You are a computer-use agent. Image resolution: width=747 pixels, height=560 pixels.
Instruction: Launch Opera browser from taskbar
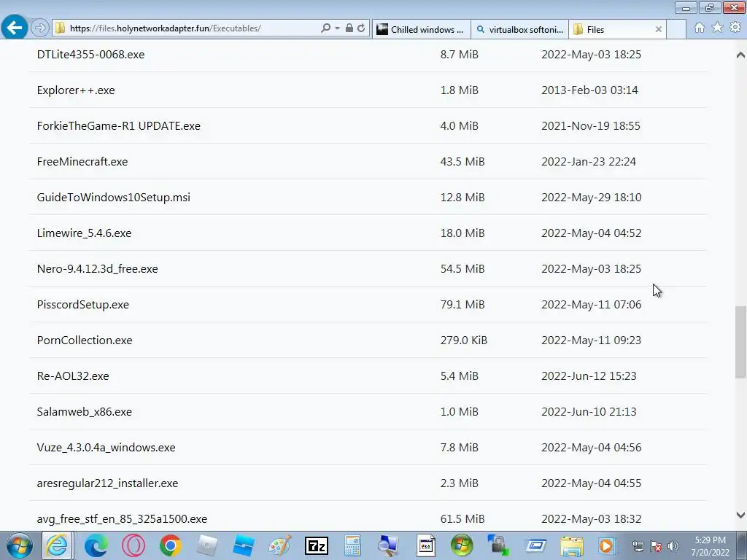[x=133, y=545]
